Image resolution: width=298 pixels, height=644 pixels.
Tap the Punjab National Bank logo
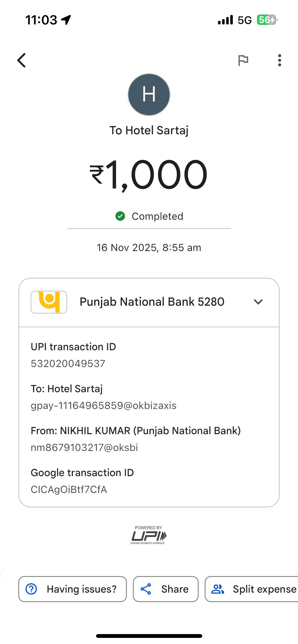tap(49, 302)
